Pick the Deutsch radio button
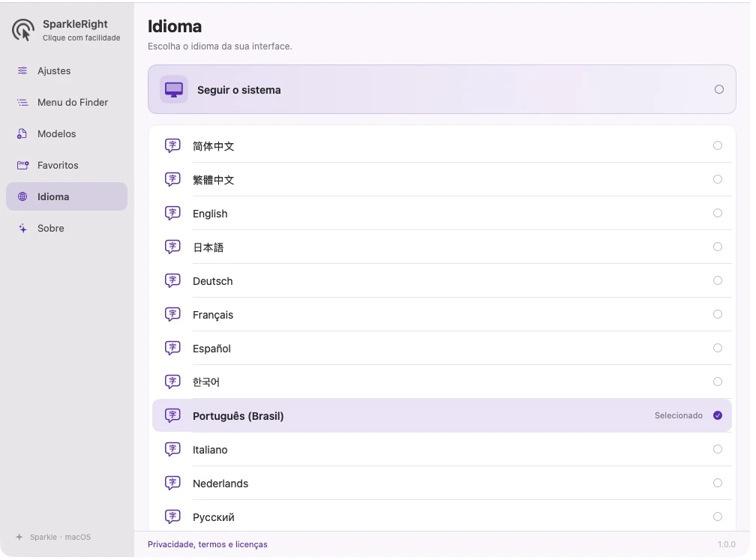Viewport: 756px width, 560px height. click(x=718, y=280)
